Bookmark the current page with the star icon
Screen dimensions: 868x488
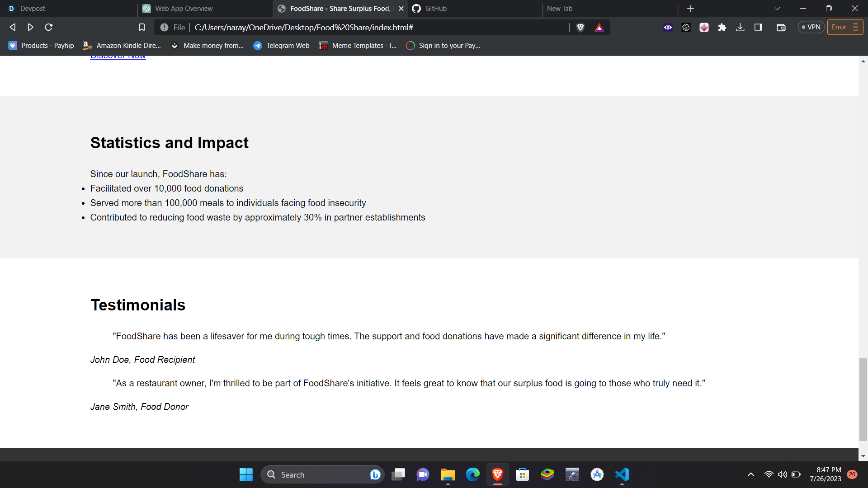click(142, 27)
